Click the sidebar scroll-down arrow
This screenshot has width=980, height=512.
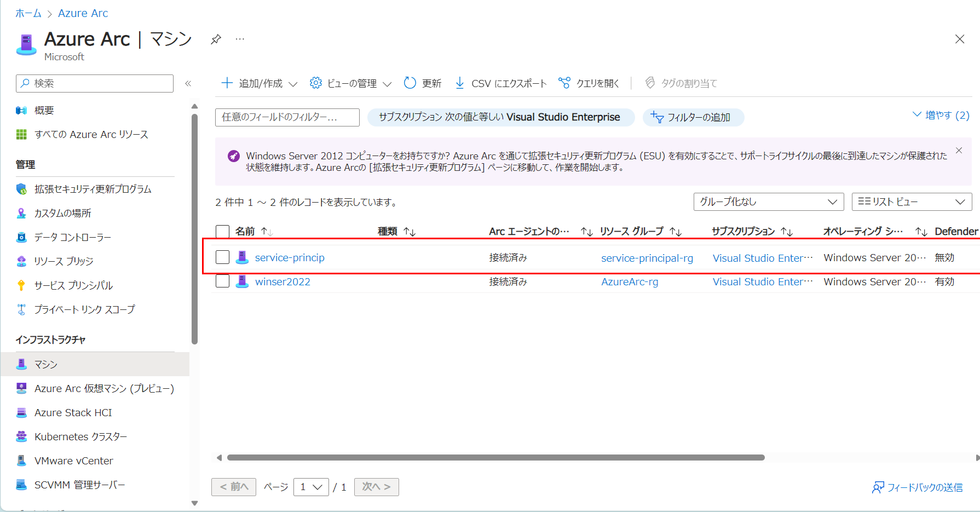(x=194, y=503)
